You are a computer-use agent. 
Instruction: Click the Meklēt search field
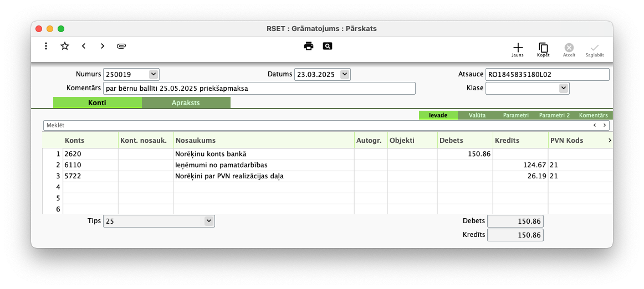(326, 125)
